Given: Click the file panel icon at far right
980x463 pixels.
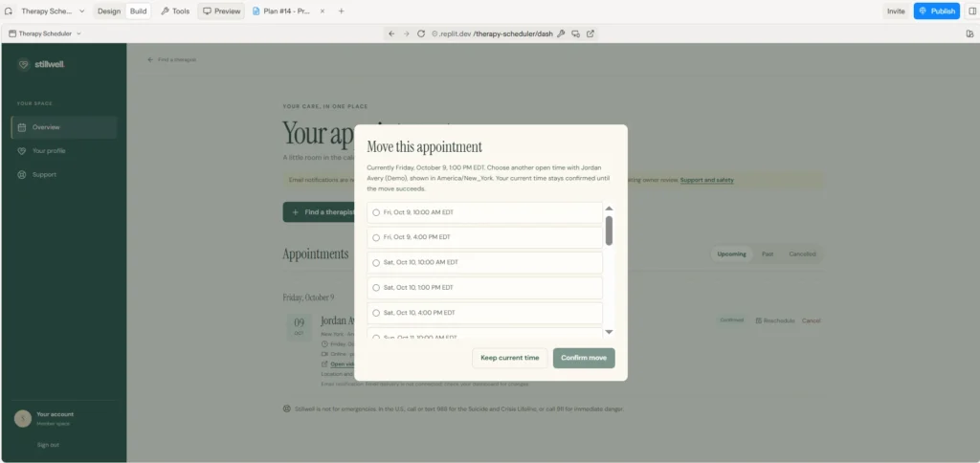Looking at the screenshot, I should (969, 33).
